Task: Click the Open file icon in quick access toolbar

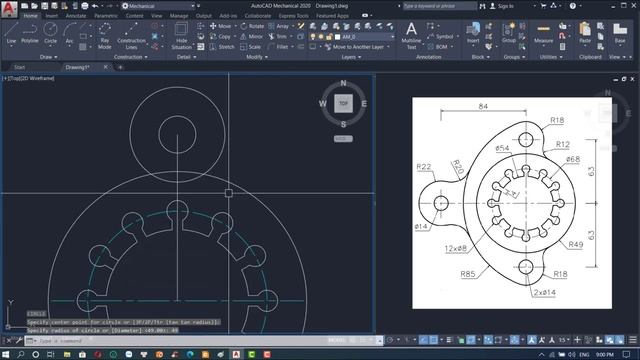Action: pyautogui.click(x=34, y=6)
